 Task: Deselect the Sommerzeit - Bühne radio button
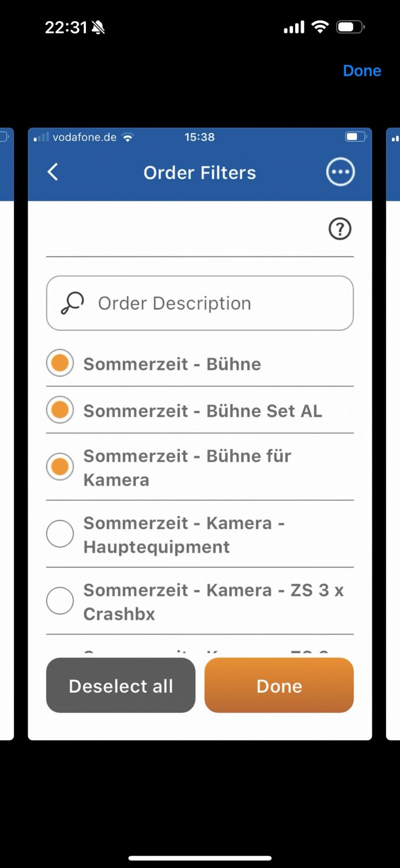pyautogui.click(x=60, y=363)
